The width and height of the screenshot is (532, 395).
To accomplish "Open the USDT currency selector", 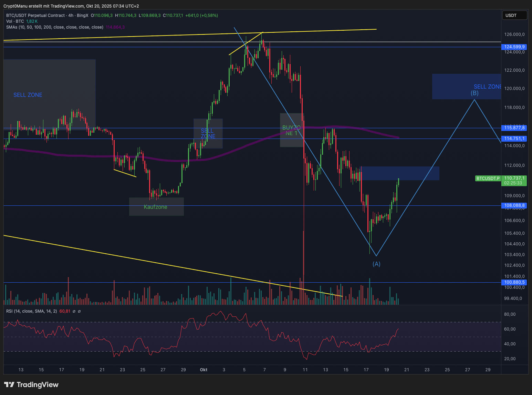I will (514, 16).
